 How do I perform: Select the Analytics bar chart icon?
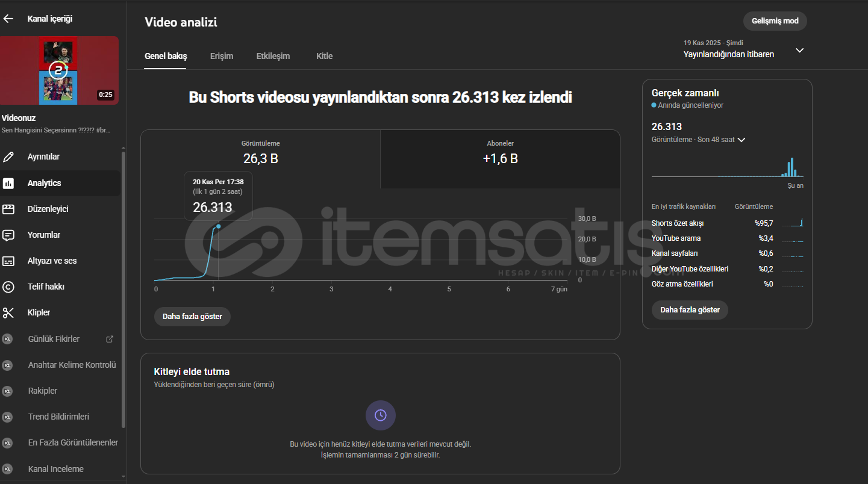8,183
